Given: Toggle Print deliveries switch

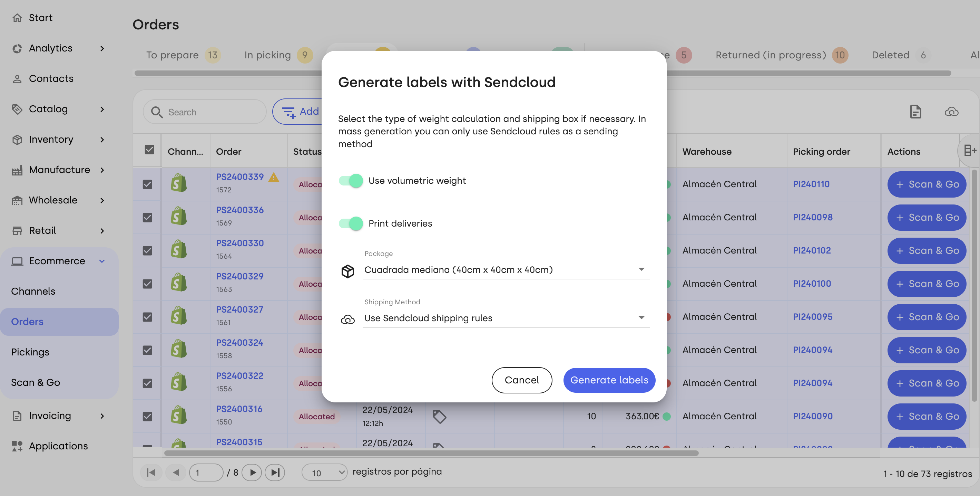Looking at the screenshot, I should [x=351, y=223].
